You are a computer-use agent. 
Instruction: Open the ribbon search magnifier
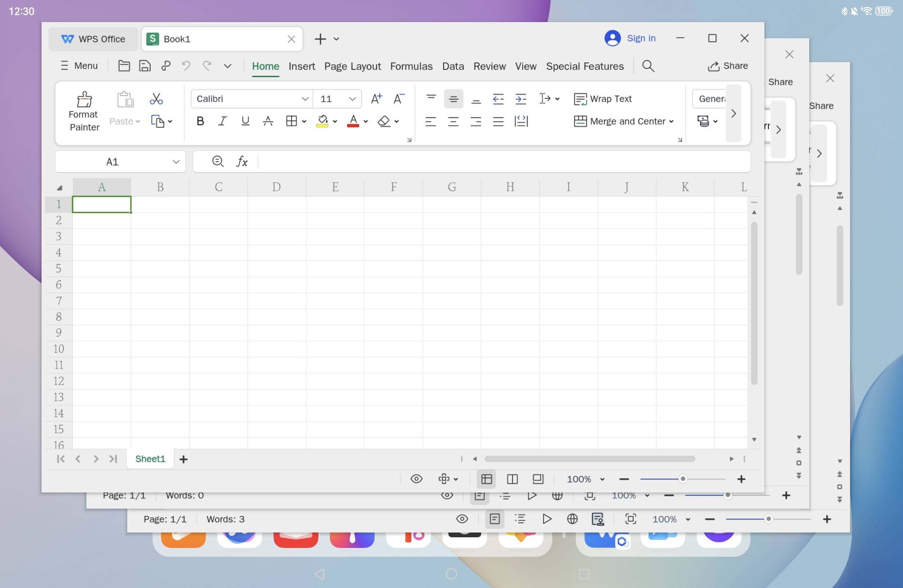(648, 66)
